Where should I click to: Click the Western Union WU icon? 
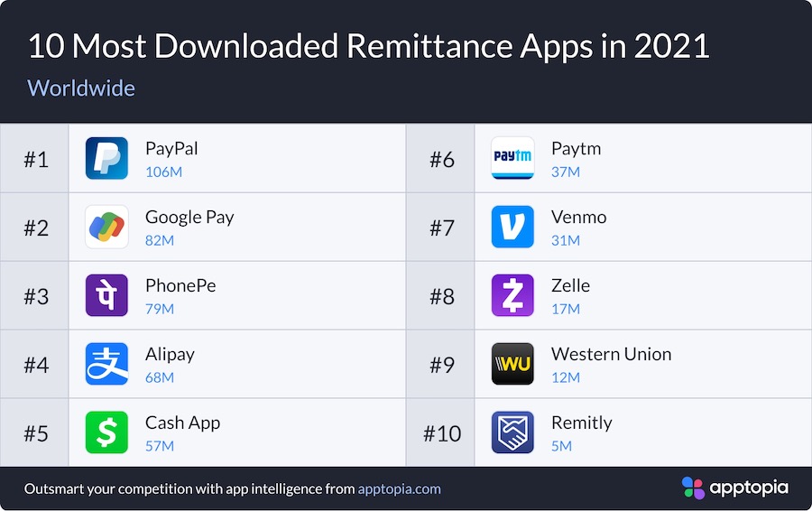click(512, 364)
